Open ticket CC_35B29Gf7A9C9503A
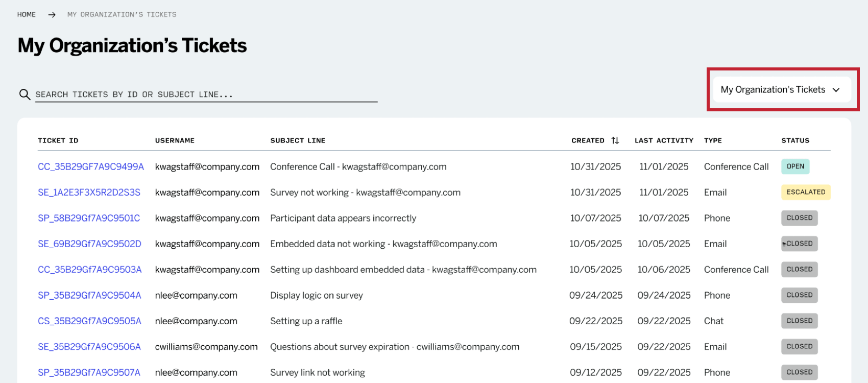The image size is (868, 383). click(x=90, y=270)
